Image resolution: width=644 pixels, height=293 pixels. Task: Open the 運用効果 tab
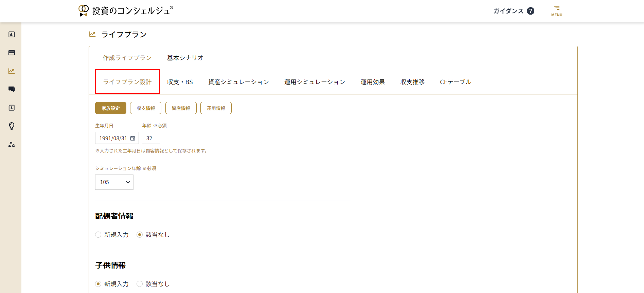[372, 82]
